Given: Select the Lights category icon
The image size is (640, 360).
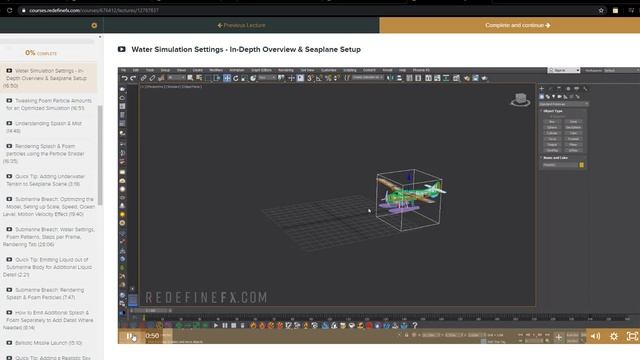Looking at the screenshot, I should click(553, 97).
